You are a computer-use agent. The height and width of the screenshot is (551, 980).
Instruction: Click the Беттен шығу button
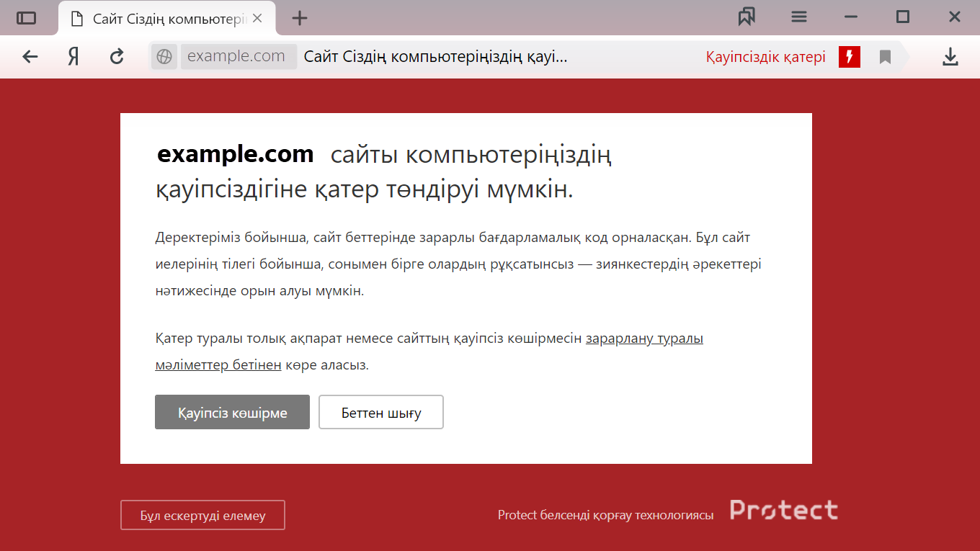[381, 412]
